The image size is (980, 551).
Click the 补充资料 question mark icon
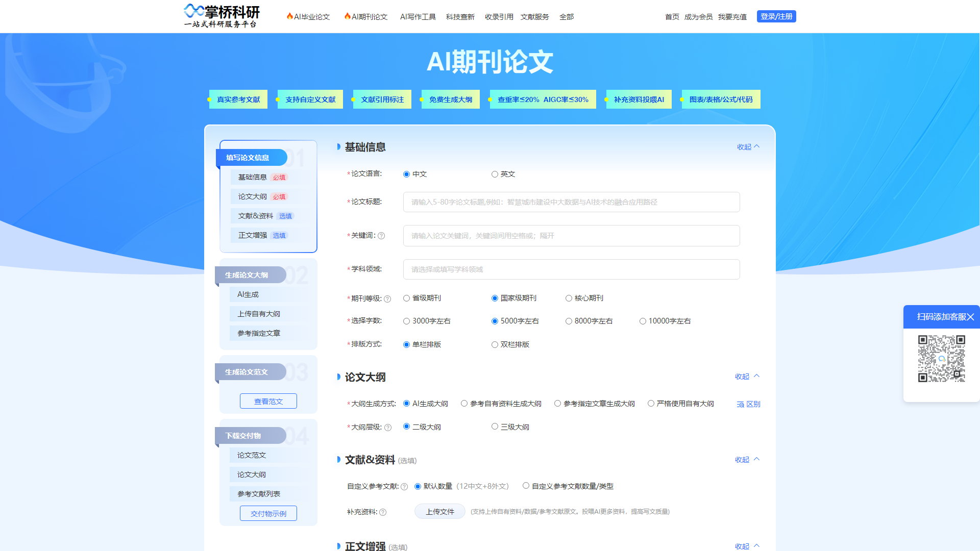tap(383, 512)
